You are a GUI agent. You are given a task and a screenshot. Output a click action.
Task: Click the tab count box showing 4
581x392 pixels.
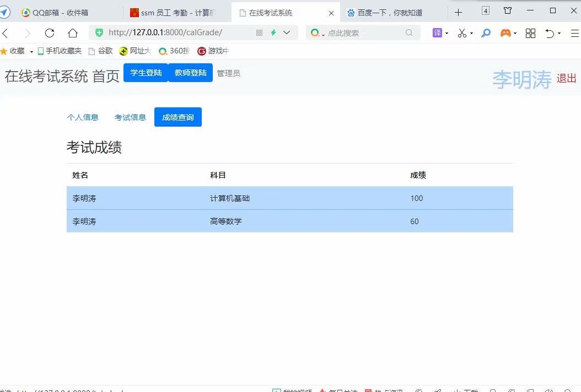[486, 10]
